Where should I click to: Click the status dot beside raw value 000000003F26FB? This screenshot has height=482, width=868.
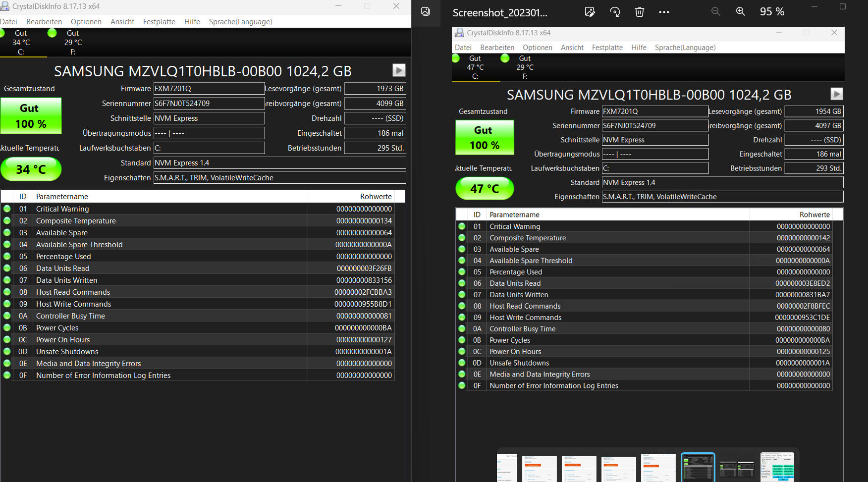pyautogui.click(x=7, y=268)
